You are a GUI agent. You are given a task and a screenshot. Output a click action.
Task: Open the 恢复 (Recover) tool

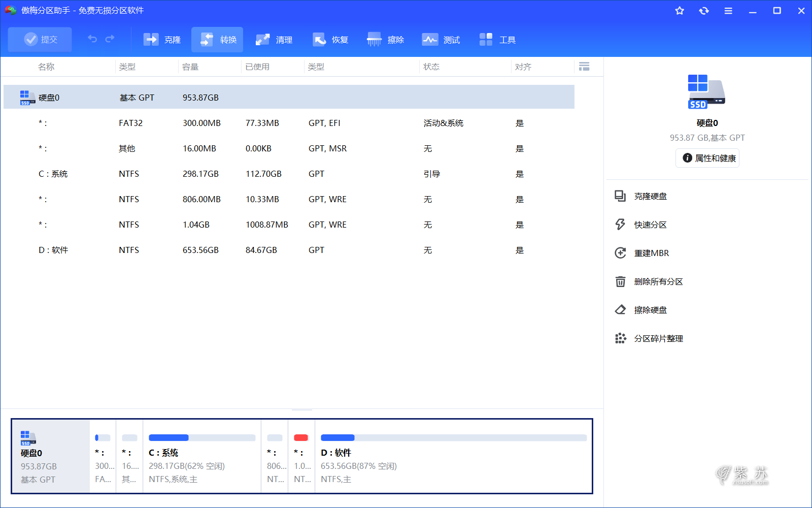pos(330,40)
